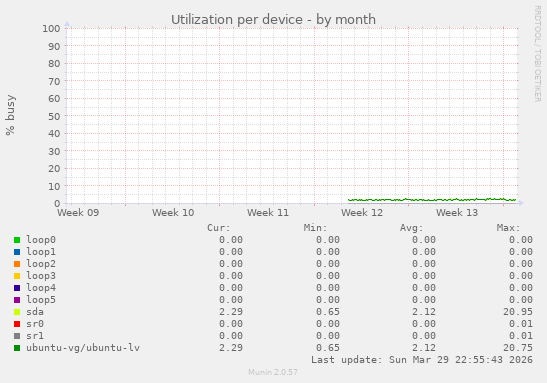Click the sr1 gray legend swatch
This screenshot has height=383, width=547.
tap(17, 336)
